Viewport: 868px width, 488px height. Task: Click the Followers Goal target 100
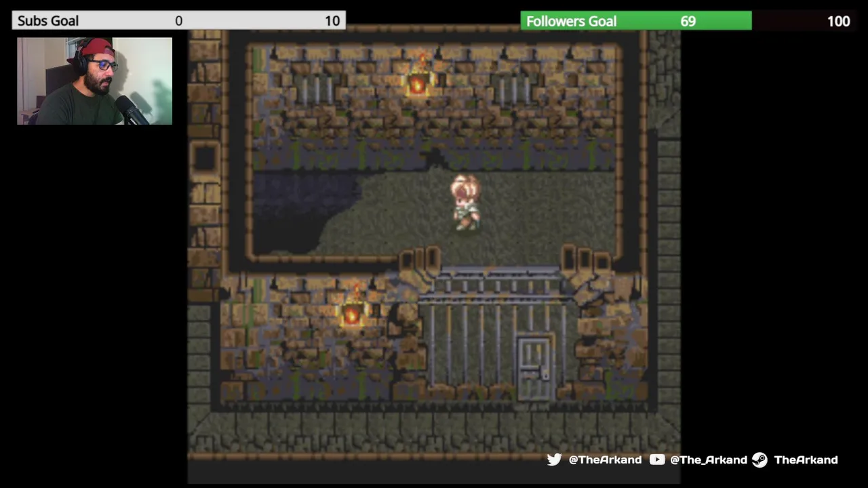pos(839,21)
